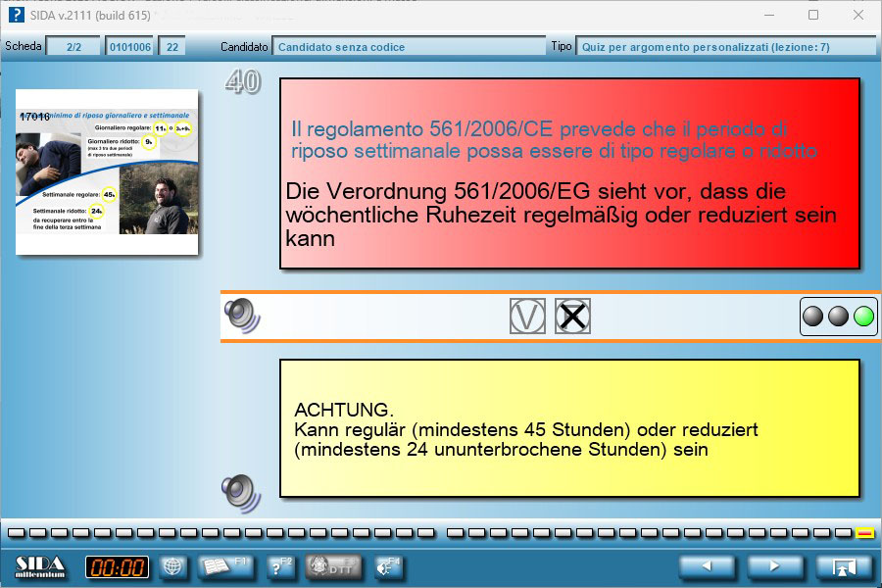Click the 00:00 timer display
The height and width of the screenshot is (588, 882).
pyautogui.click(x=117, y=566)
